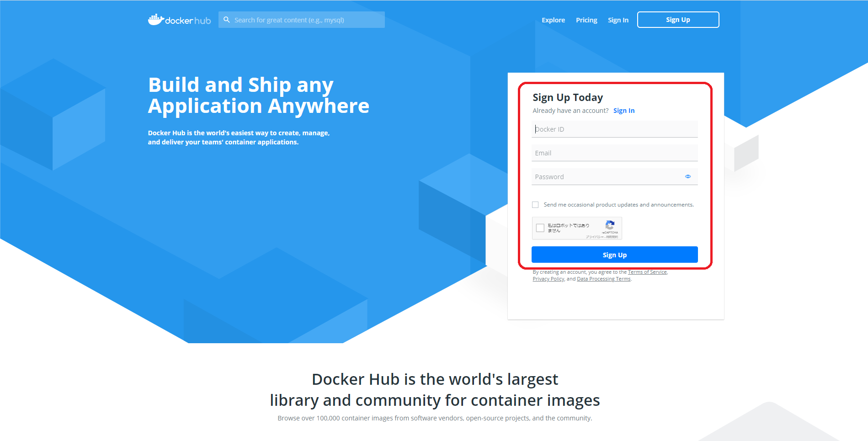Screen dimensions: 868x441
Task: Click into the Password field
Action: click(608, 176)
